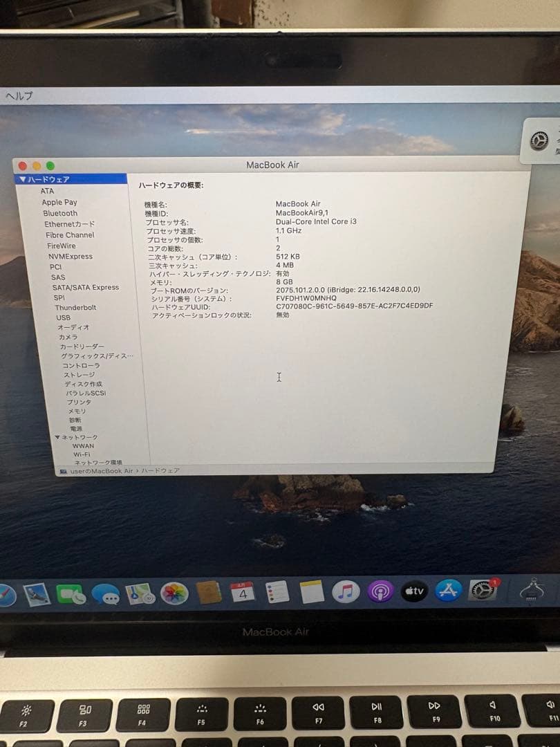Viewport: 560px width, 747px height.
Task: Collapse the ネットワーク disclosure triangle
Action: pos(57,437)
